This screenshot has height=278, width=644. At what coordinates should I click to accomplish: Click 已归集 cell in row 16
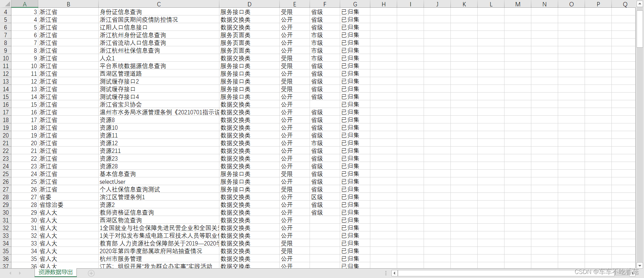click(355, 104)
